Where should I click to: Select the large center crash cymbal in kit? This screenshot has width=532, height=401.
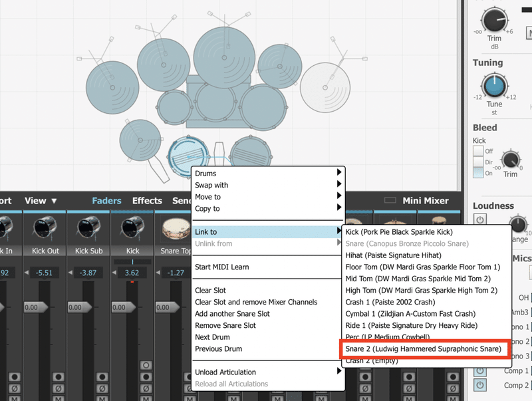point(224,58)
